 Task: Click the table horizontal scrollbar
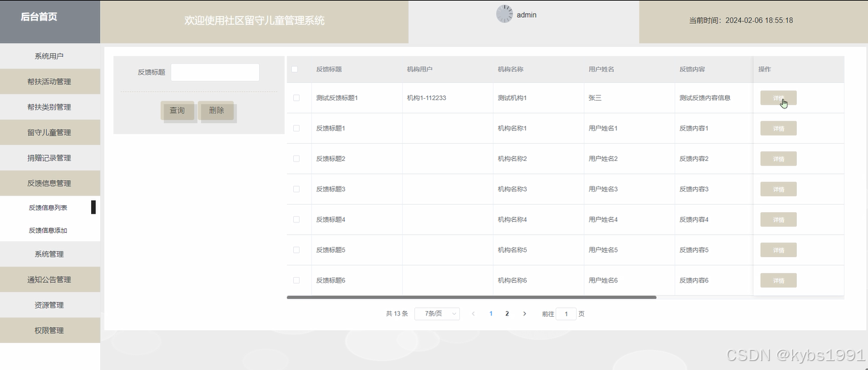472,298
